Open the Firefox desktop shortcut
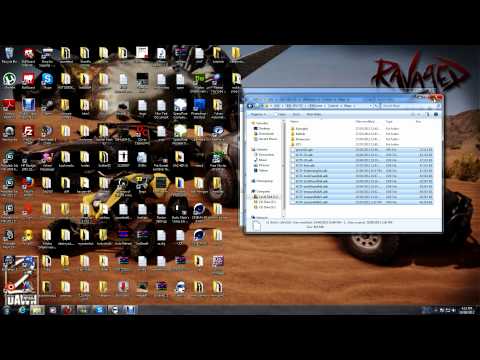The height and width of the screenshot is (360, 480). (28, 185)
